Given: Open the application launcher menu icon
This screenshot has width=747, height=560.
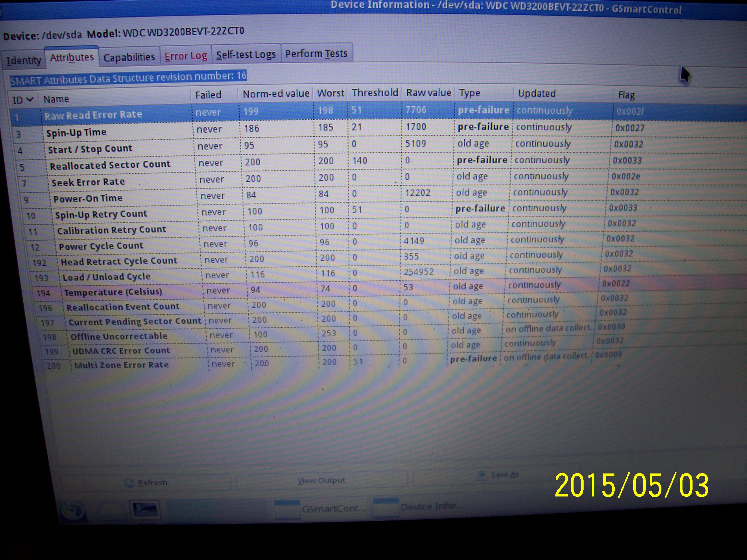Looking at the screenshot, I should coord(72,511).
